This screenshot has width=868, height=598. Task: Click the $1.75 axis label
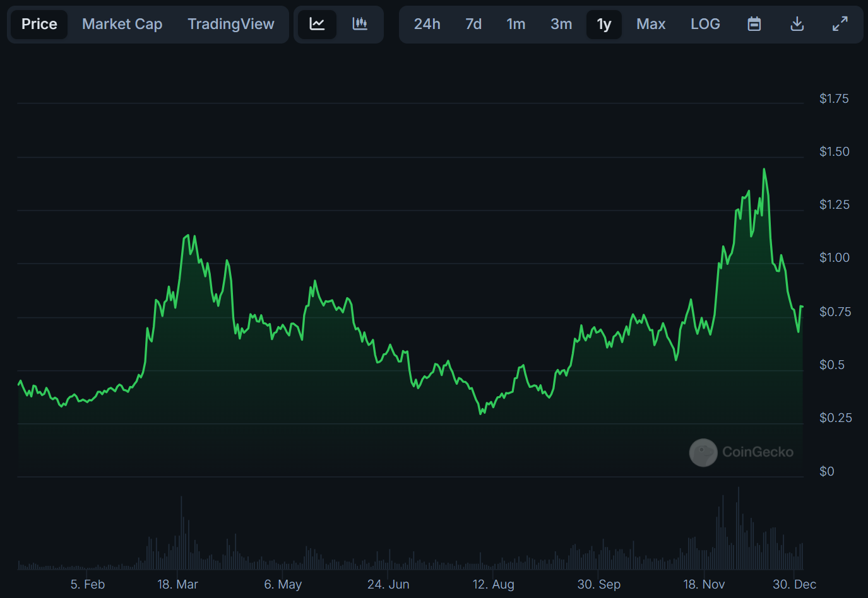click(834, 98)
